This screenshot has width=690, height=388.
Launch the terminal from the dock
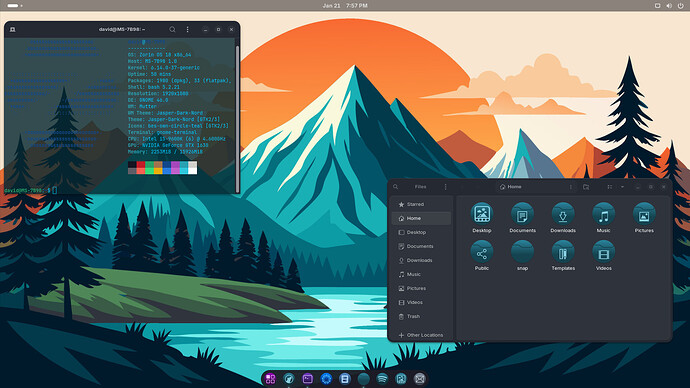308,378
